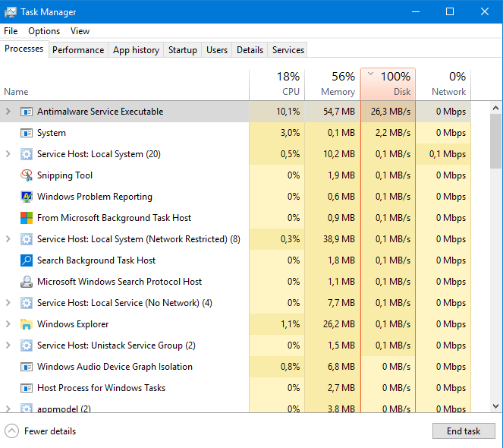Viewport: 503px width, 448px height.
Task: Click the Local Service (No Network) gear icon
Action: click(x=27, y=303)
